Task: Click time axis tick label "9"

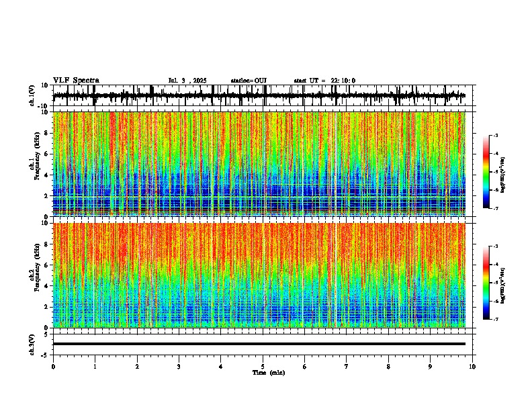Action: [x=430, y=367]
